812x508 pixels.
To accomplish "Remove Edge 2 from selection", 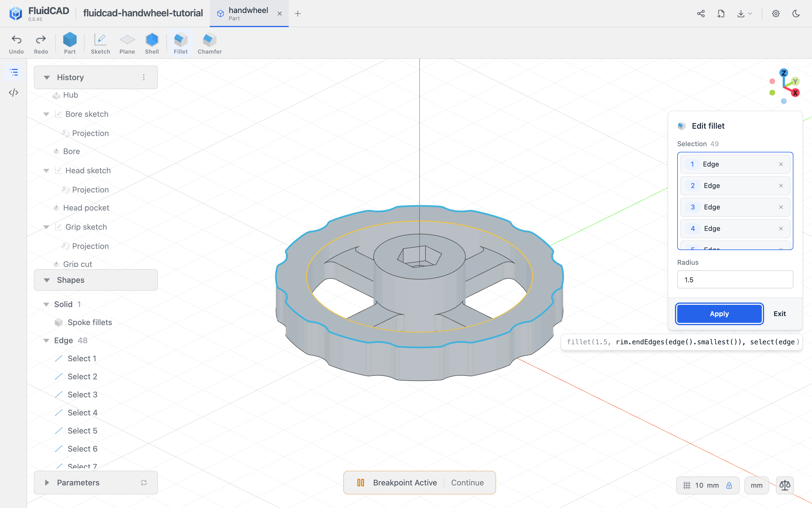I will point(781,185).
